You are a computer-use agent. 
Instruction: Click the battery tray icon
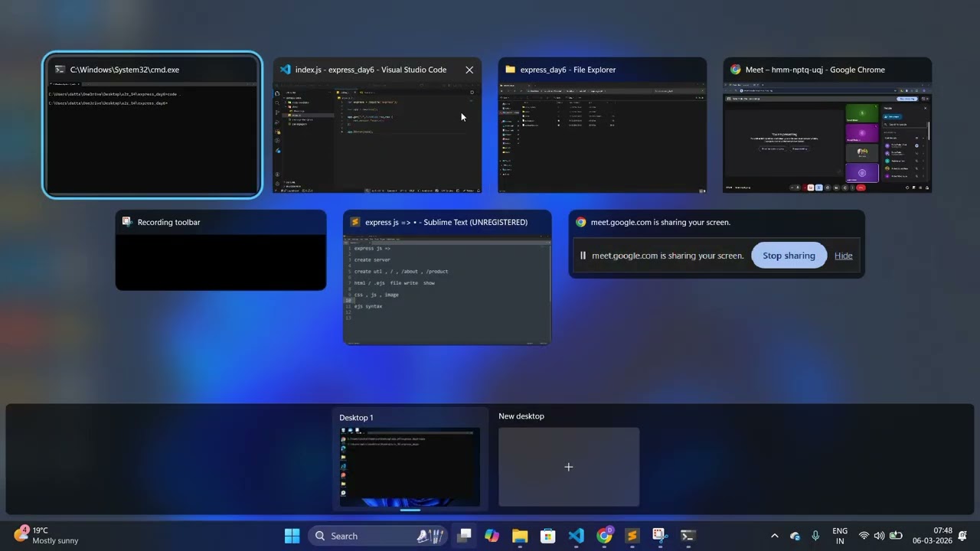point(895,536)
